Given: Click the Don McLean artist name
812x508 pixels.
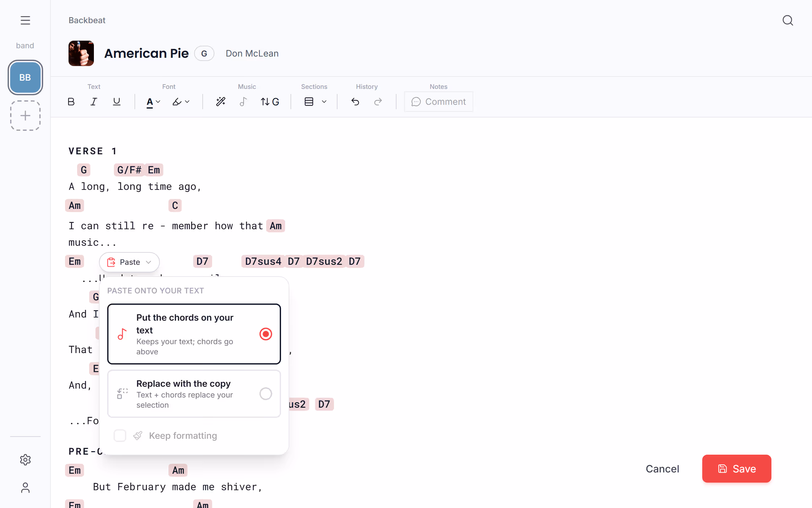Looking at the screenshot, I should [x=252, y=53].
